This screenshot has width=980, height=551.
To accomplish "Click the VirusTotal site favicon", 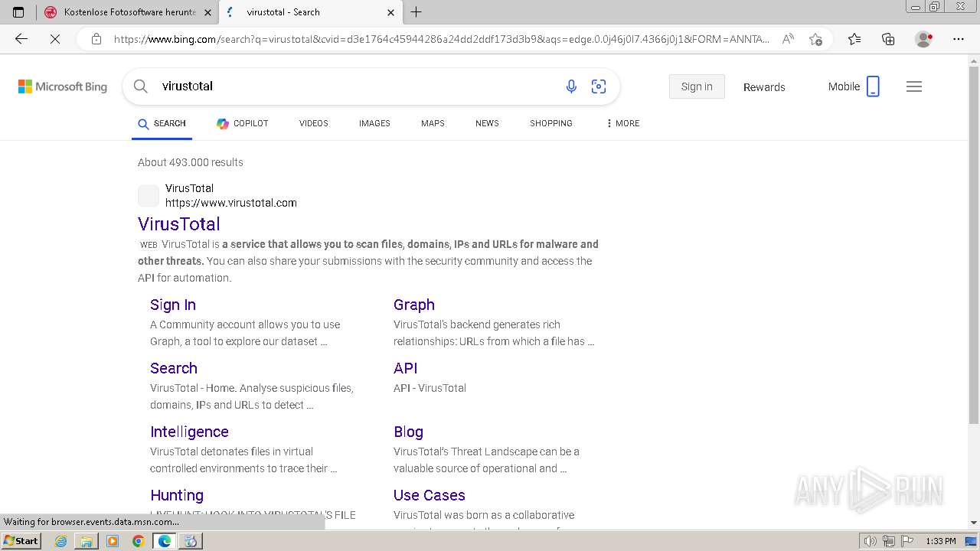I will (149, 196).
